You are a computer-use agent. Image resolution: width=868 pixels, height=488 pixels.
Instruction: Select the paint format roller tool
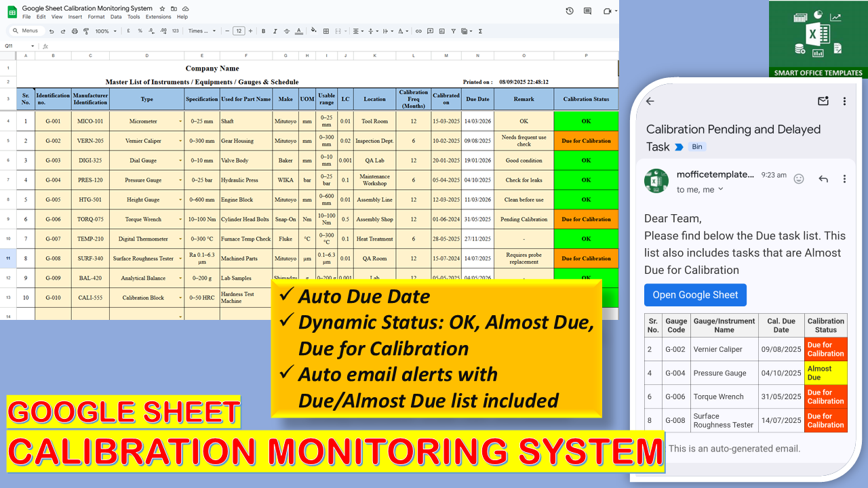85,31
